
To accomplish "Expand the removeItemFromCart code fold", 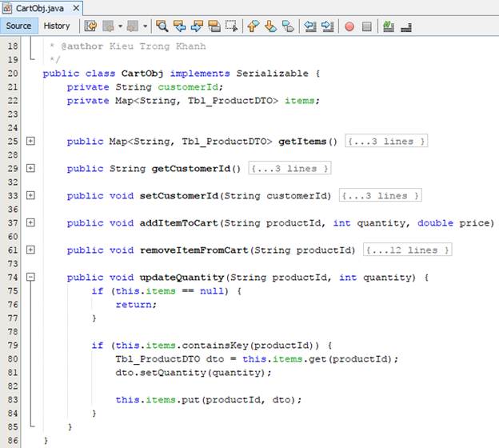I will coord(30,250).
